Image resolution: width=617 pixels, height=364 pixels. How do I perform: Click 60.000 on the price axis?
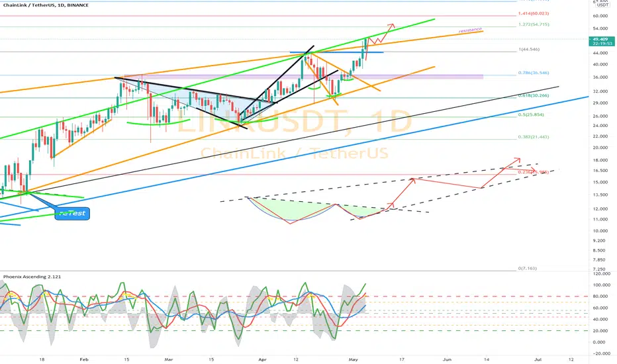click(601, 16)
